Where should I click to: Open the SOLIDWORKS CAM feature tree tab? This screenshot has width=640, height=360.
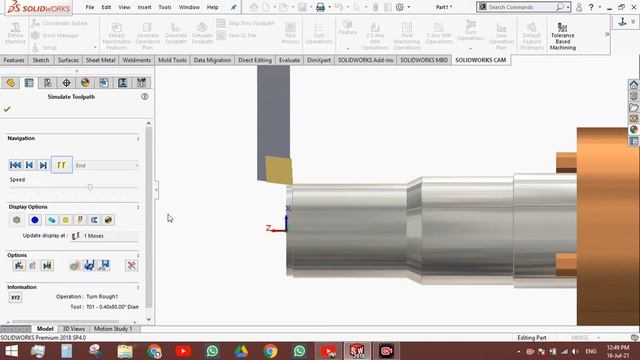point(104,83)
